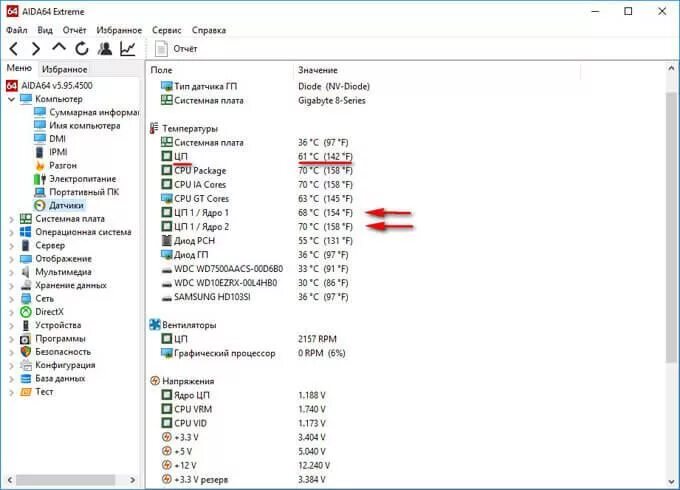Expand the Хранение данных tree node
This screenshot has width=680, height=490.
click(11, 286)
